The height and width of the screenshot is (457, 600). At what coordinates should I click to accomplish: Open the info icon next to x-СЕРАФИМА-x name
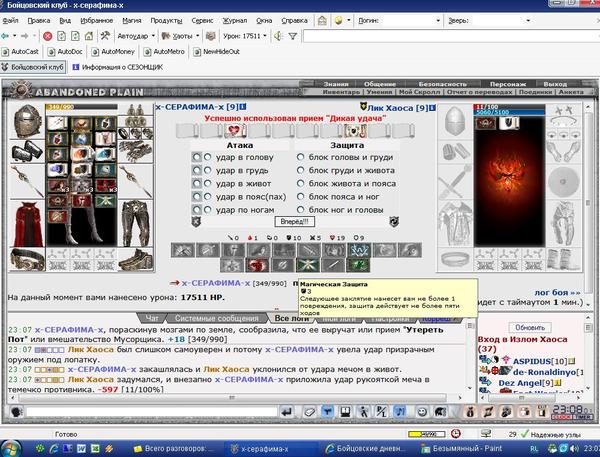[x=243, y=107]
